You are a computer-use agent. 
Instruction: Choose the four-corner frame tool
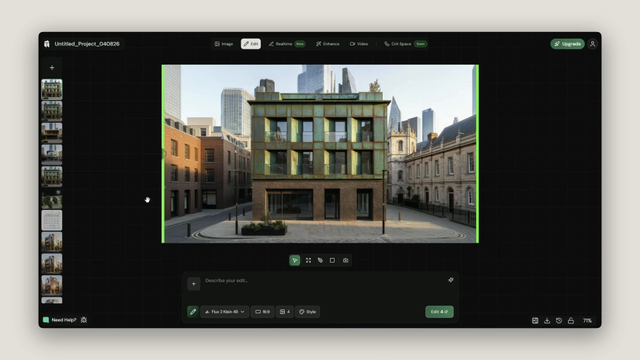pos(309,260)
